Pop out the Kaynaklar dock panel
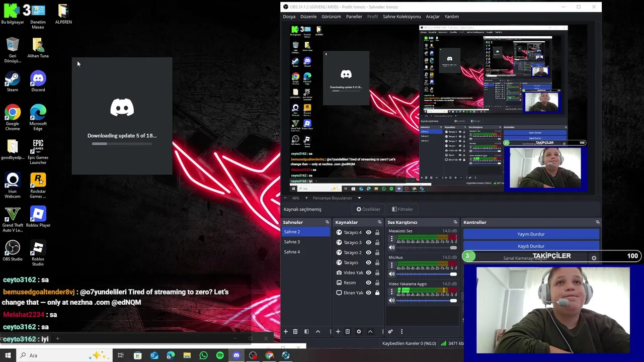 [379, 222]
